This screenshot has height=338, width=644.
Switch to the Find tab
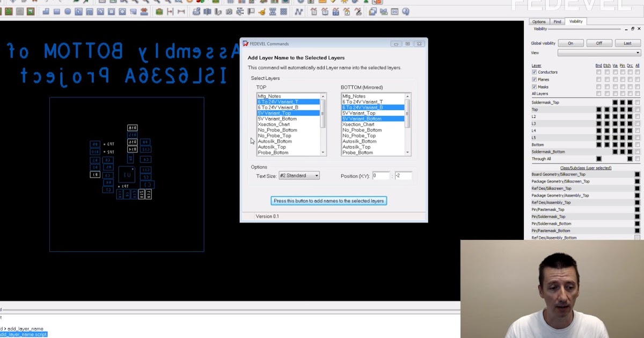pyautogui.click(x=557, y=22)
